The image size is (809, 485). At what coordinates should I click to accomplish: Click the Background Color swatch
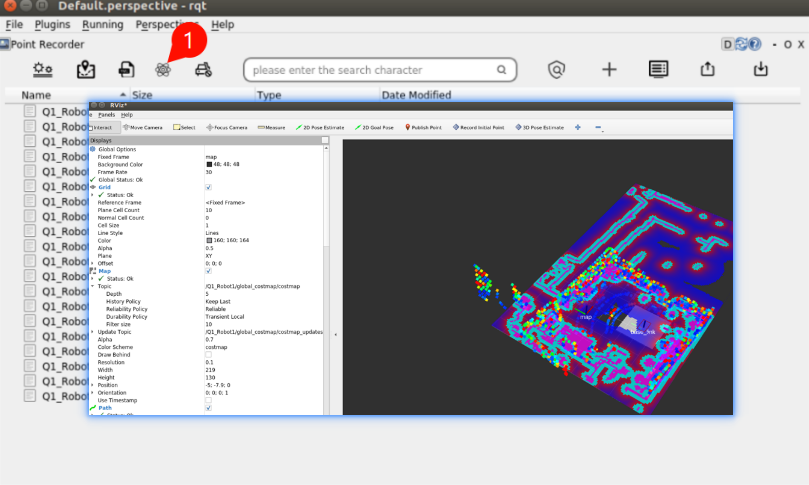208,164
